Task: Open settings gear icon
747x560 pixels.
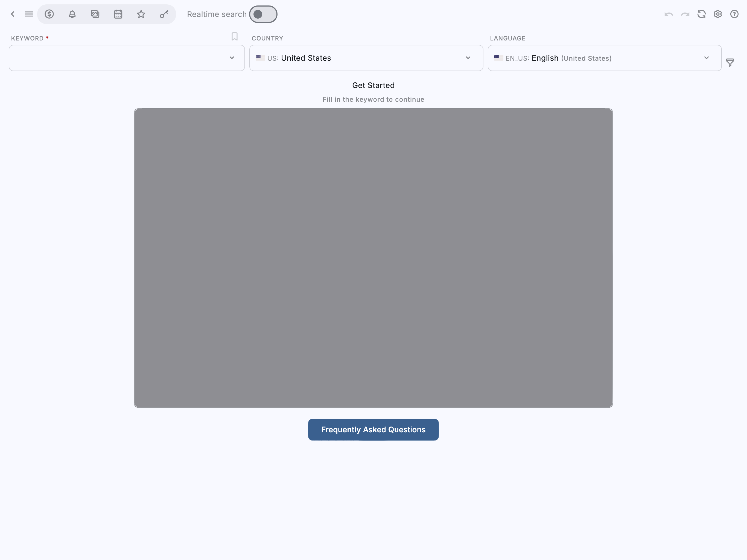Action: pos(718,14)
